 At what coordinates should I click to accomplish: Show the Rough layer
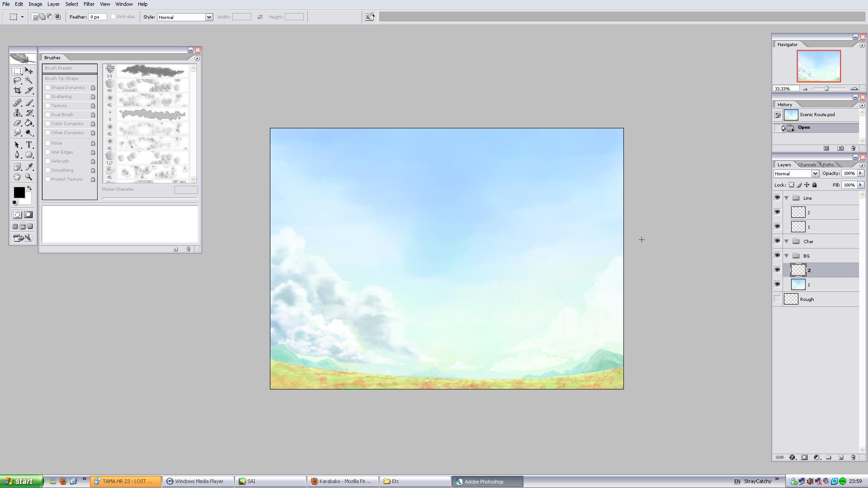coord(777,299)
